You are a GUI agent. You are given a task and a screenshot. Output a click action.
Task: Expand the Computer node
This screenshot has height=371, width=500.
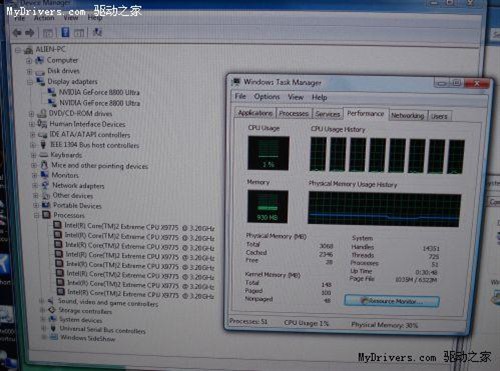click(x=29, y=61)
